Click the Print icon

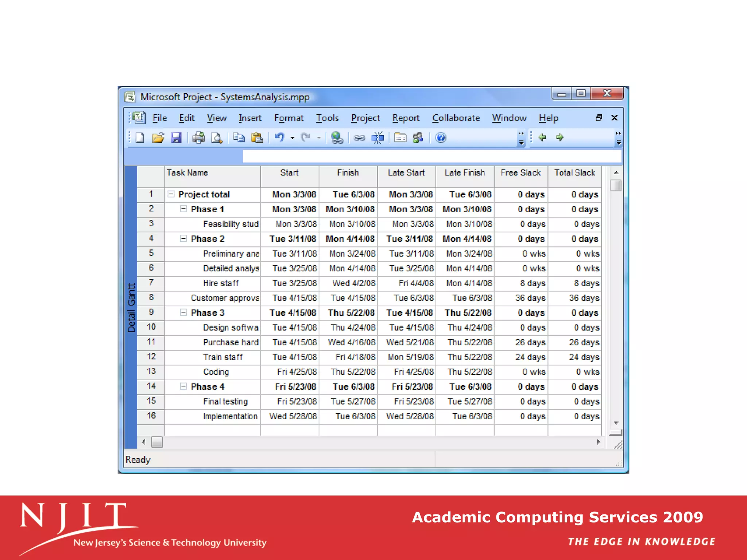[x=199, y=138]
